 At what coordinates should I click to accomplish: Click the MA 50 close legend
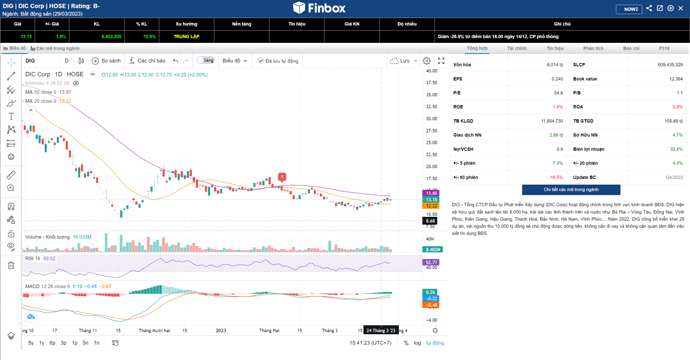pos(40,92)
